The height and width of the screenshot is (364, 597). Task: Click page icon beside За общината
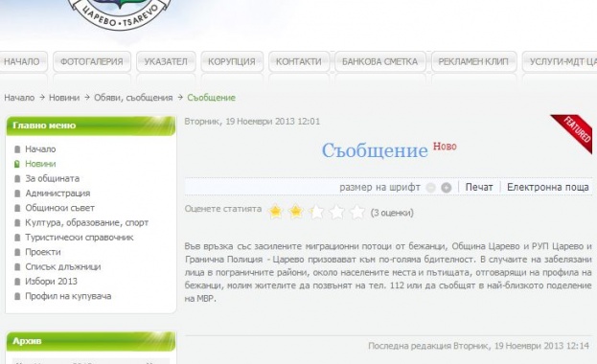17,178
